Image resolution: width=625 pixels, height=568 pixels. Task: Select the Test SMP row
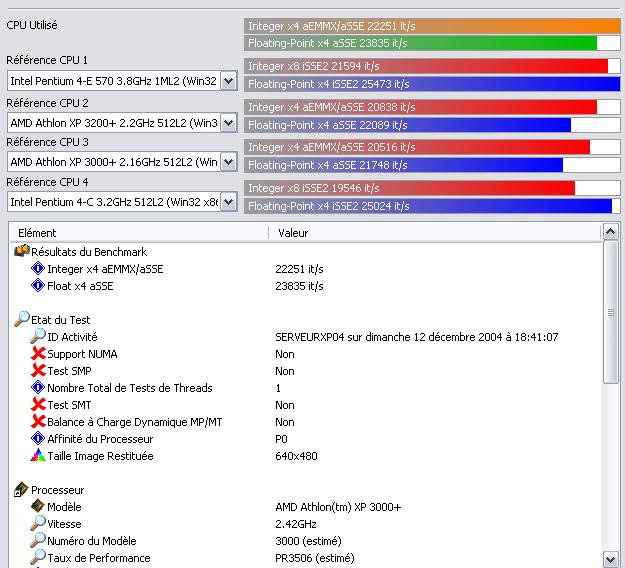point(70,371)
